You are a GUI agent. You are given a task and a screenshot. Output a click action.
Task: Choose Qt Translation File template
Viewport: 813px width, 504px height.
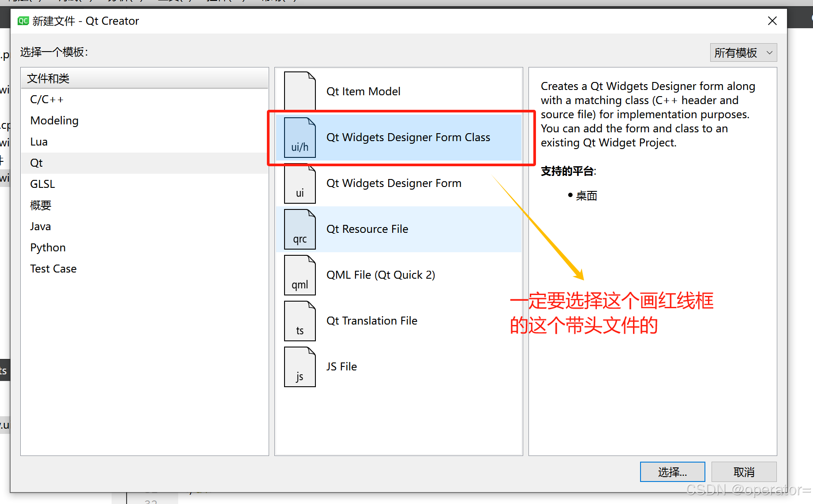tap(399, 321)
